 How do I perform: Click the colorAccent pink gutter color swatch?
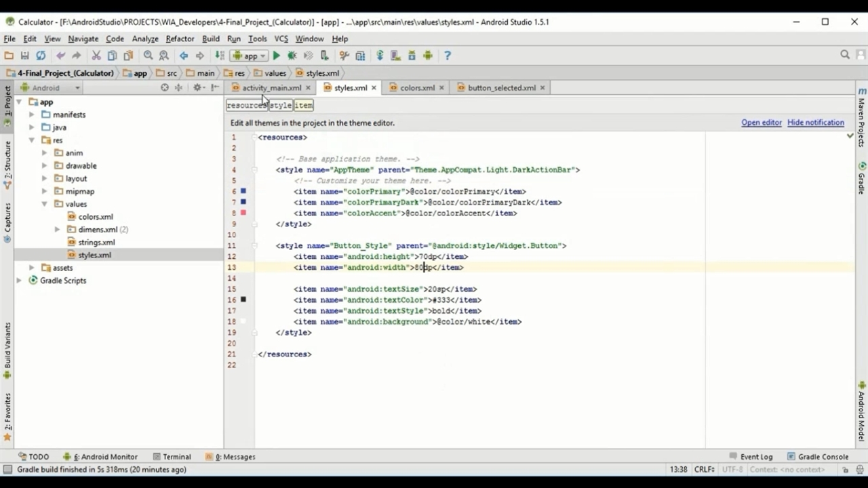243,213
